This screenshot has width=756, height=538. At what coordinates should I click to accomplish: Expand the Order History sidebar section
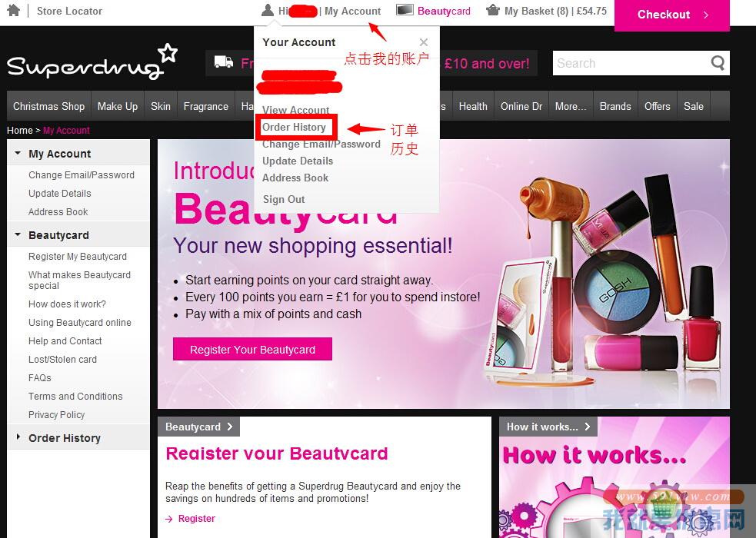(x=18, y=437)
